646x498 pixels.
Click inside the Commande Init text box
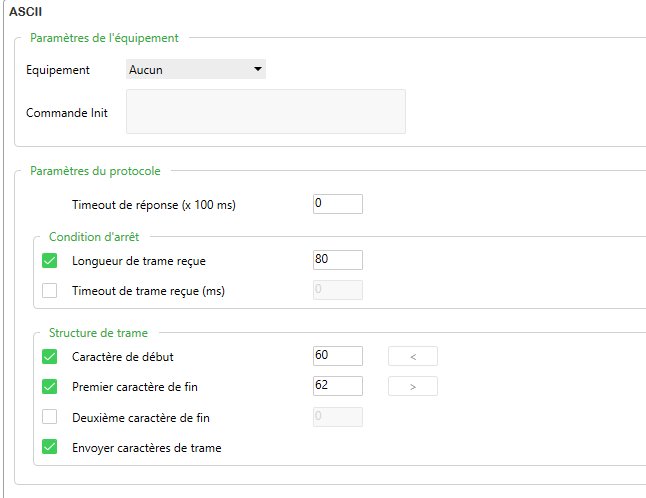click(265, 112)
